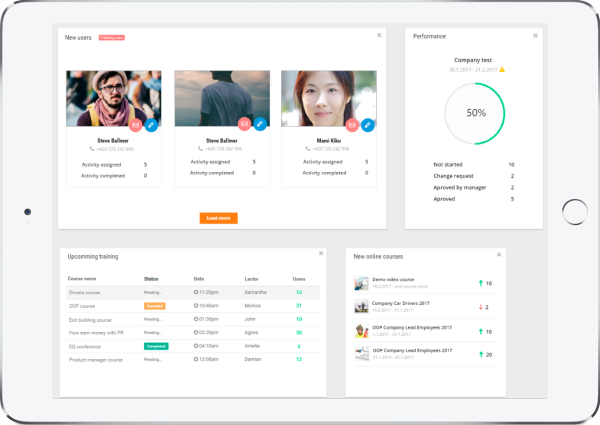
Task: Sort table by Date column header
Action: (x=199, y=279)
